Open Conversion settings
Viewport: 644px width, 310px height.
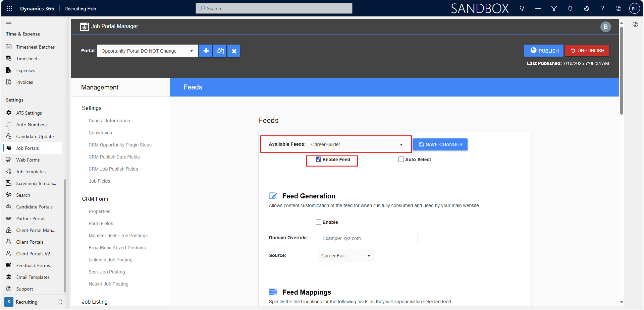point(100,133)
